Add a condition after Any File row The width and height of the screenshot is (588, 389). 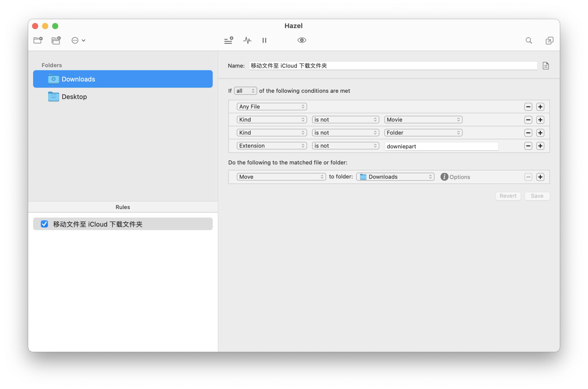coord(540,107)
